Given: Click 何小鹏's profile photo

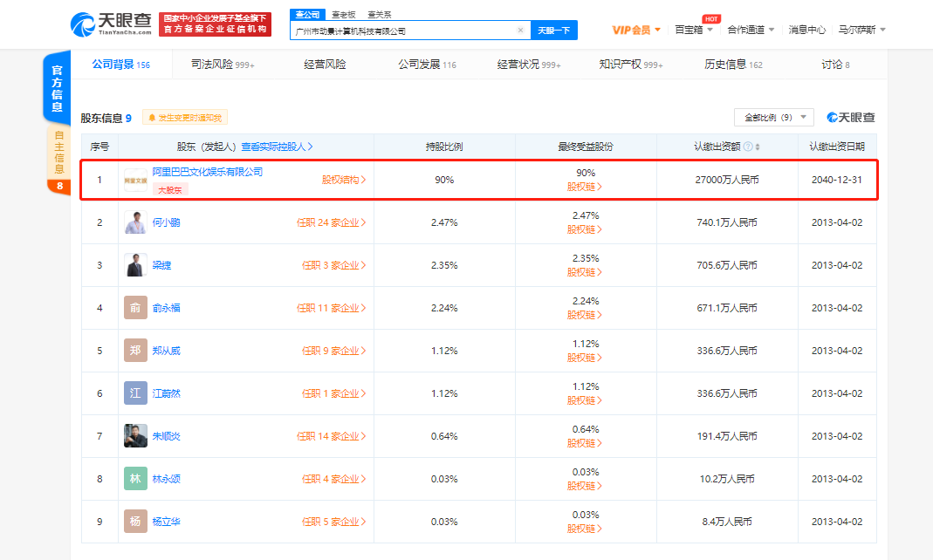Looking at the screenshot, I should tap(135, 222).
